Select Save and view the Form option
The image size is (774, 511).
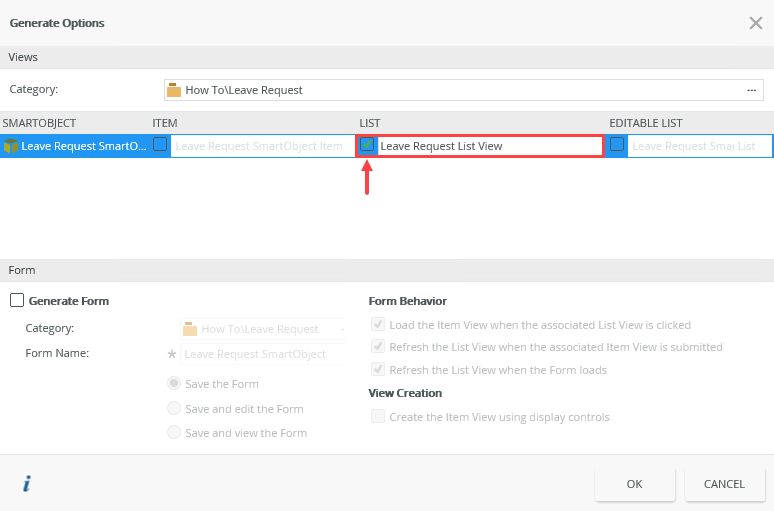pyautogui.click(x=174, y=432)
